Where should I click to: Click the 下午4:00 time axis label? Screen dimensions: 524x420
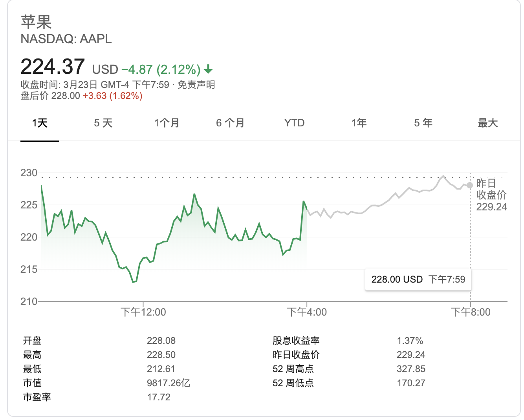[307, 312]
